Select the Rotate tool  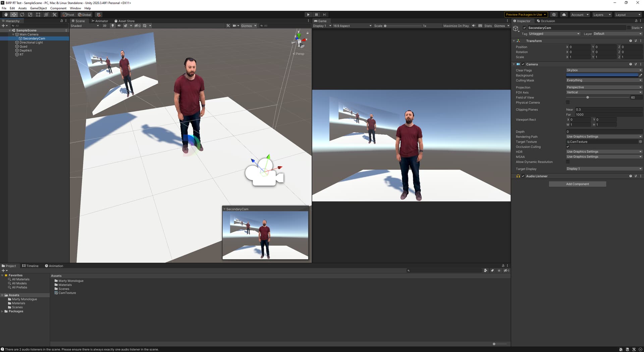coord(22,15)
